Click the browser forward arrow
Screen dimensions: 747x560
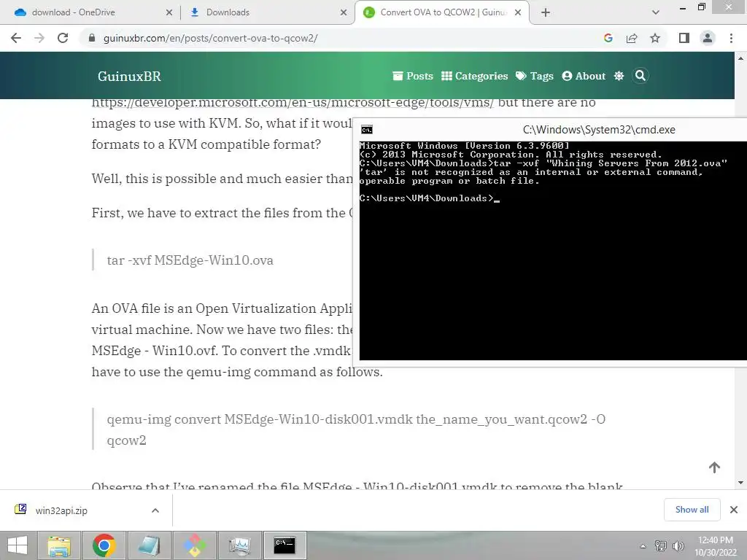click(39, 38)
